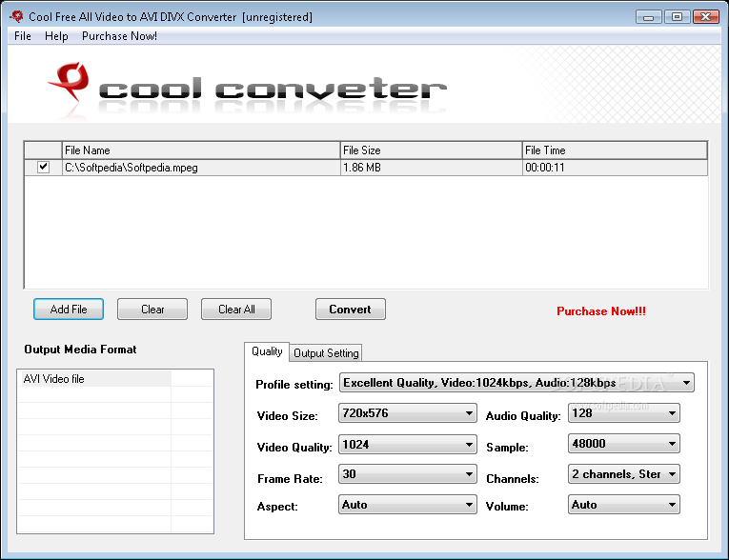Viewport: 729px width, 560px height.
Task: Open the File menu
Action: point(23,36)
